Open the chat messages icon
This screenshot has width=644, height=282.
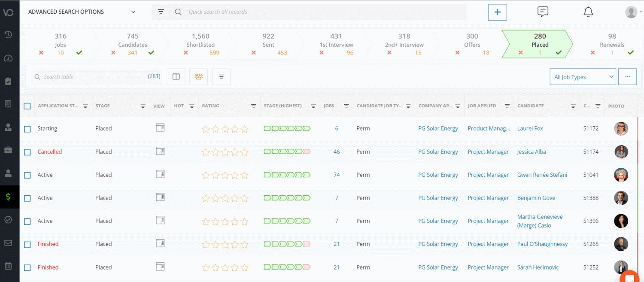point(543,12)
